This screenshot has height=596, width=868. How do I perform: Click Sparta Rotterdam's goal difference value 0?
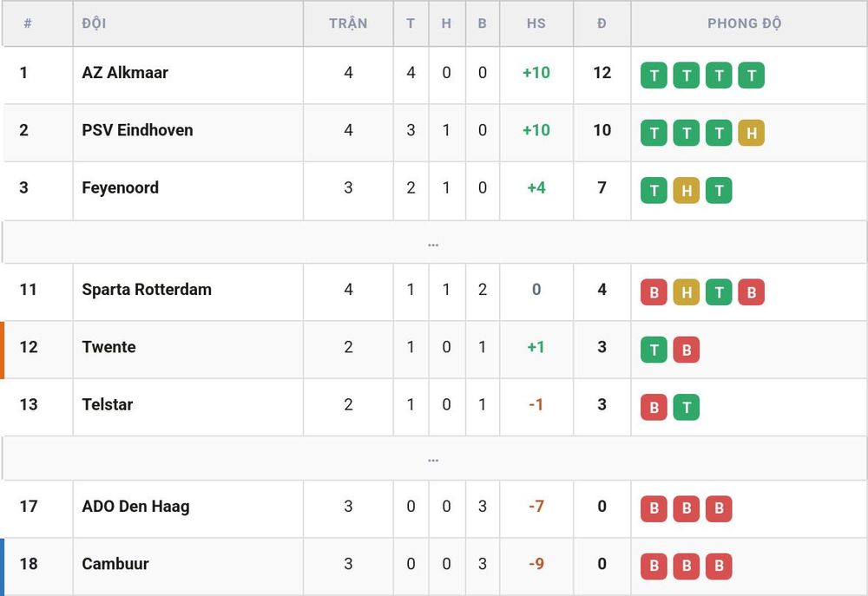tap(536, 290)
